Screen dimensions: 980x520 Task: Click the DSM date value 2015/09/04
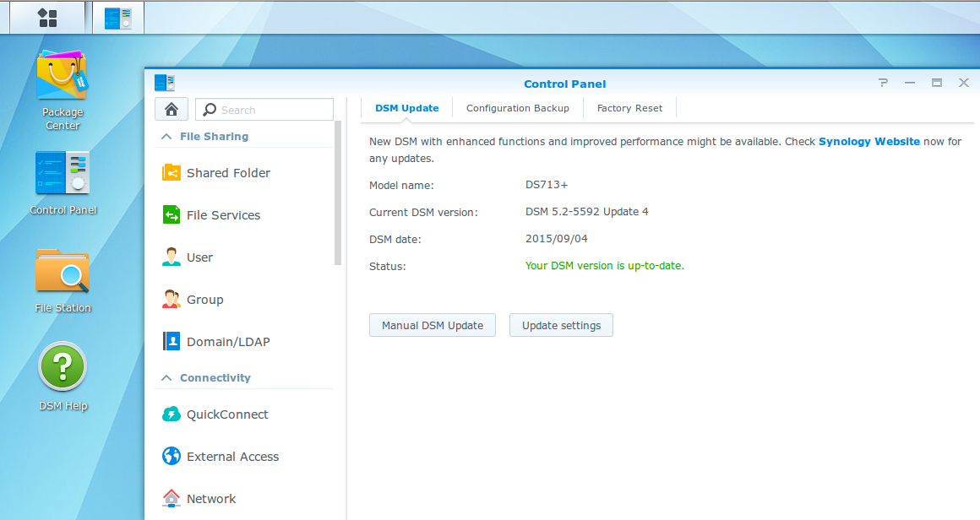click(x=556, y=238)
